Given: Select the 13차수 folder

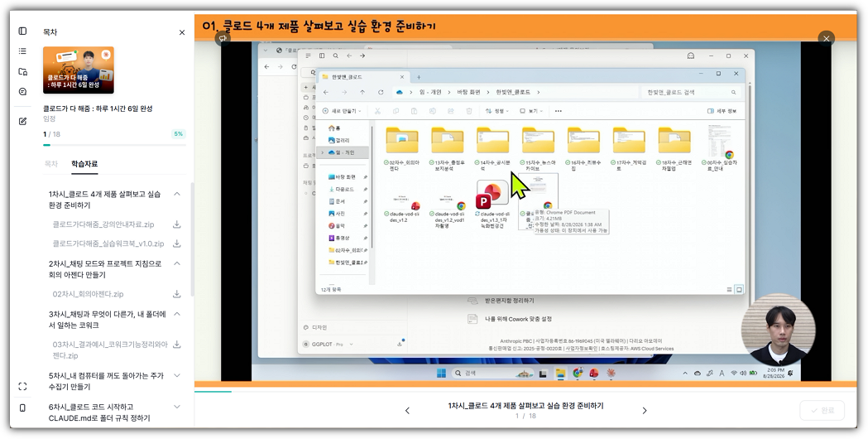Looking at the screenshot, I should coord(447,147).
